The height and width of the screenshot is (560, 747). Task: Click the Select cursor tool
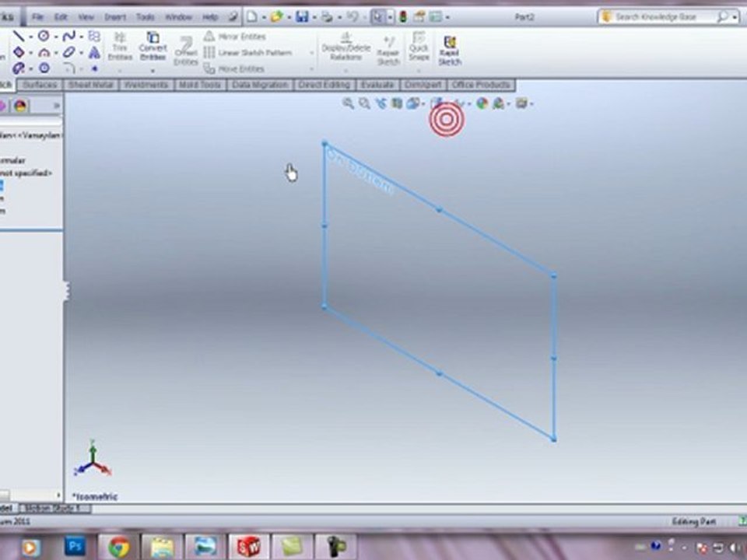(378, 17)
